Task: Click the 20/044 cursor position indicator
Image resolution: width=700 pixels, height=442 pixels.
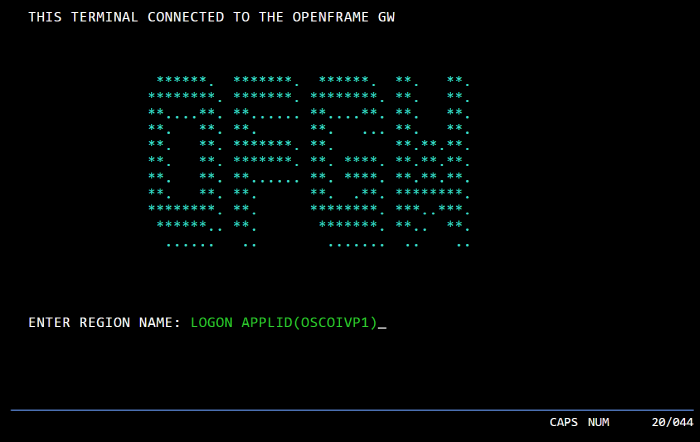Action: 670,422
